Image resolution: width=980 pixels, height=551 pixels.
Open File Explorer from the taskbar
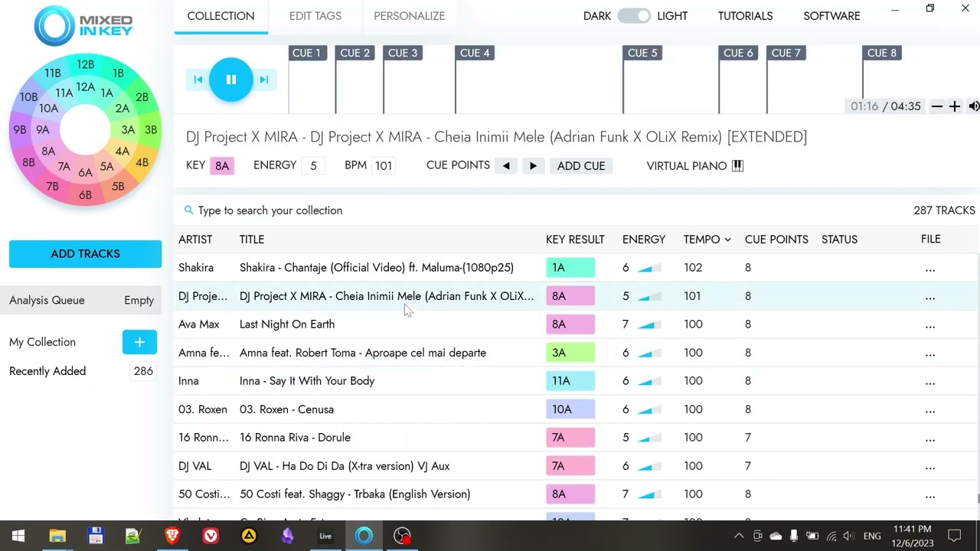[x=57, y=536]
